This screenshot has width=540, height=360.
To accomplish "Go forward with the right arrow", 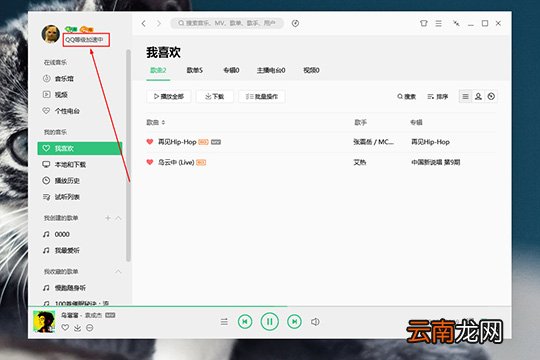I will (159, 23).
